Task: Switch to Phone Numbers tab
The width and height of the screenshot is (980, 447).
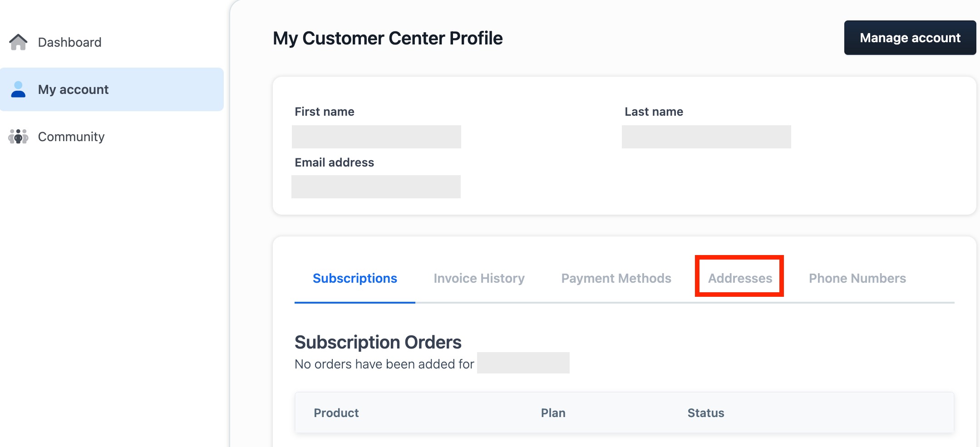Action: [857, 278]
